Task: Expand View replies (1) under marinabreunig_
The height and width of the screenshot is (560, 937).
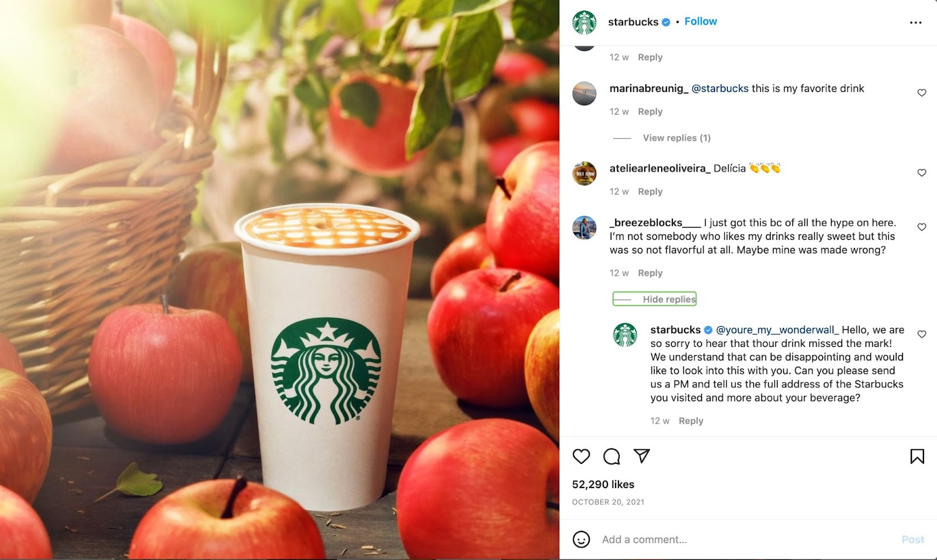Action: (676, 138)
